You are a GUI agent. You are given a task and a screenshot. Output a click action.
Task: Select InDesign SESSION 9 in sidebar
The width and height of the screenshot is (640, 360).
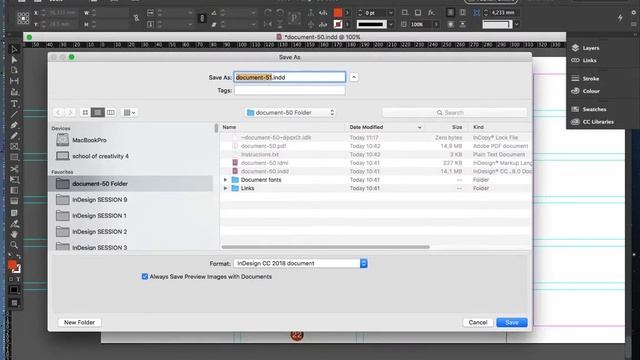point(131,200)
